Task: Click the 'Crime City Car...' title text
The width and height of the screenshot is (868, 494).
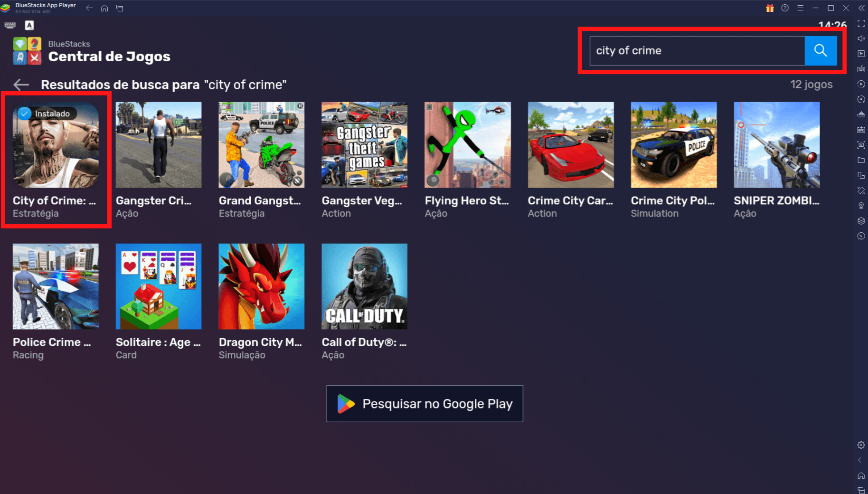Action: point(570,200)
